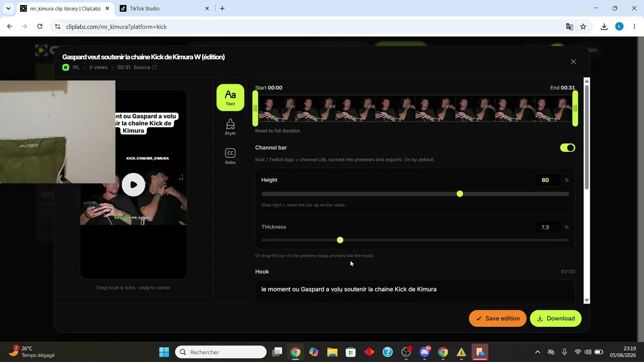Click the yellow warning triangle taskbar icon

coord(461,352)
